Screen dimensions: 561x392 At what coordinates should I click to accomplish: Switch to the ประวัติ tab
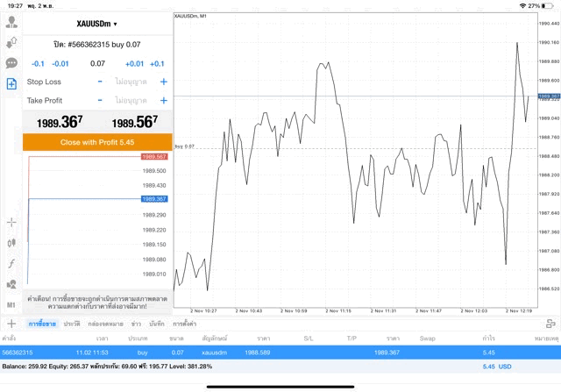[72, 324]
